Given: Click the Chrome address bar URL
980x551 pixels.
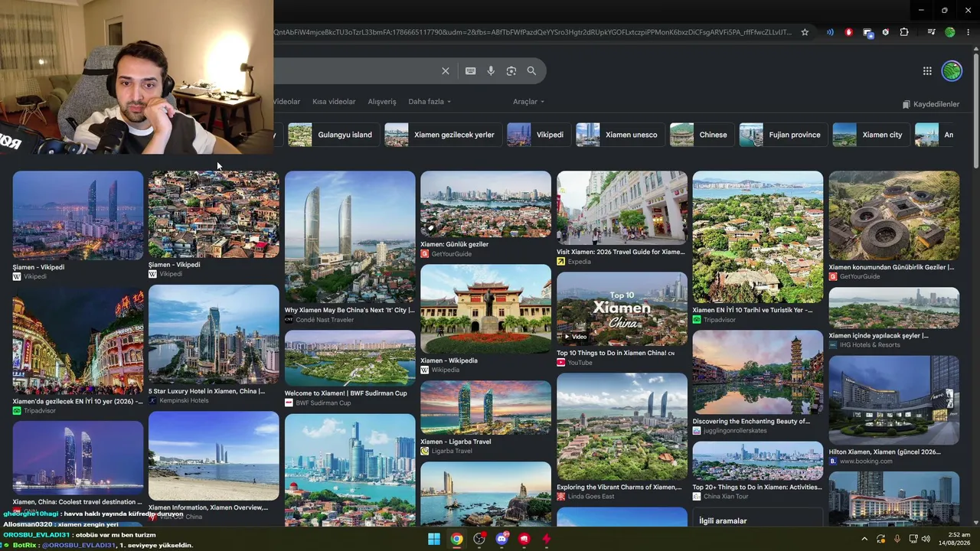Looking at the screenshot, I should tap(533, 32).
